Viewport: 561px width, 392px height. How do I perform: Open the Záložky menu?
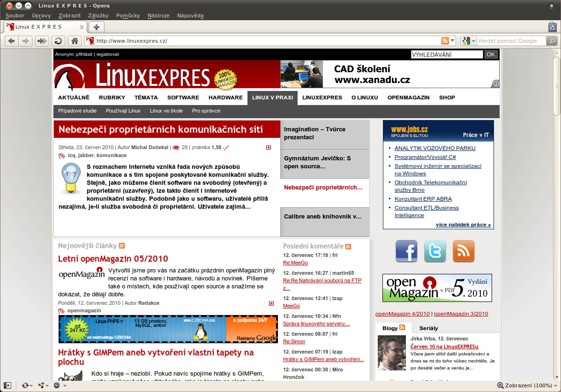98,15
